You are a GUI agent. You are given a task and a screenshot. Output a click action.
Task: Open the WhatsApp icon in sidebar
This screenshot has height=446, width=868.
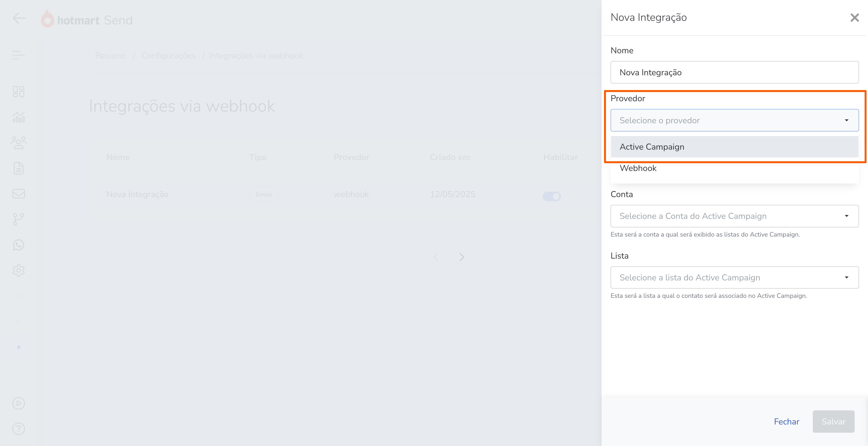[19, 245]
